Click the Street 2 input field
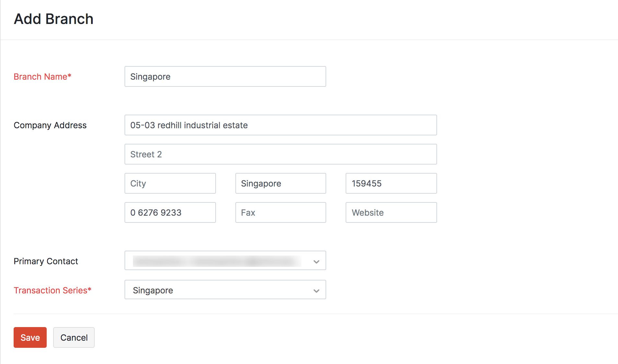Screen dimensions: 618x364 pos(280,154)
